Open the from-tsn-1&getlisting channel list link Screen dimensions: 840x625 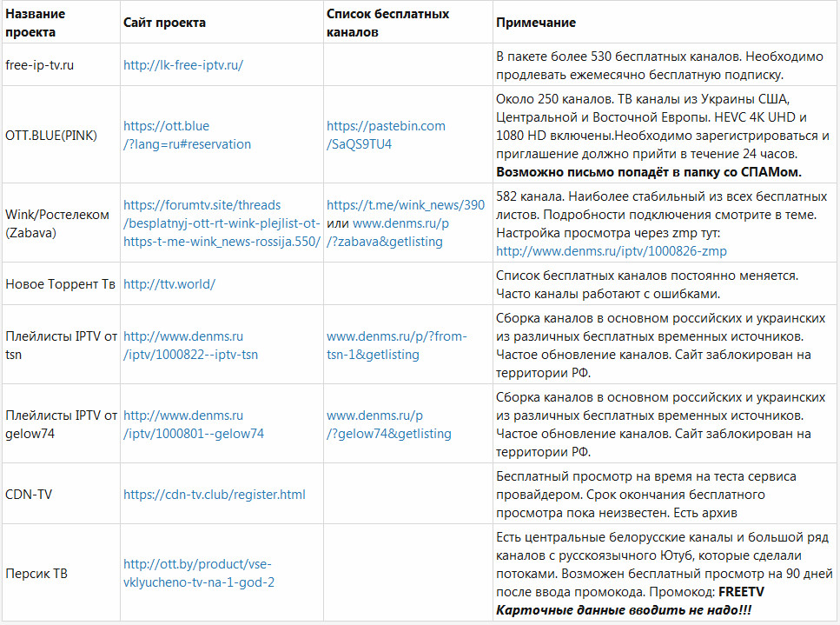coord(397,345)
